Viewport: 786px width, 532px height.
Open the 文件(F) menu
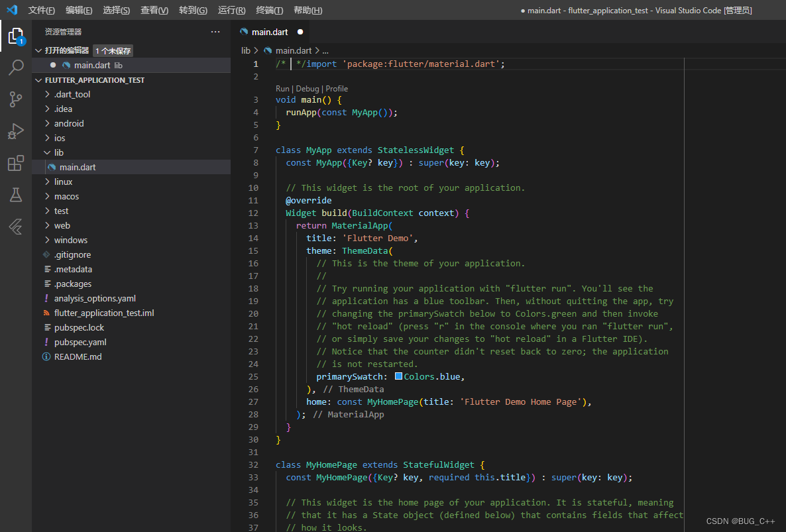42,10
